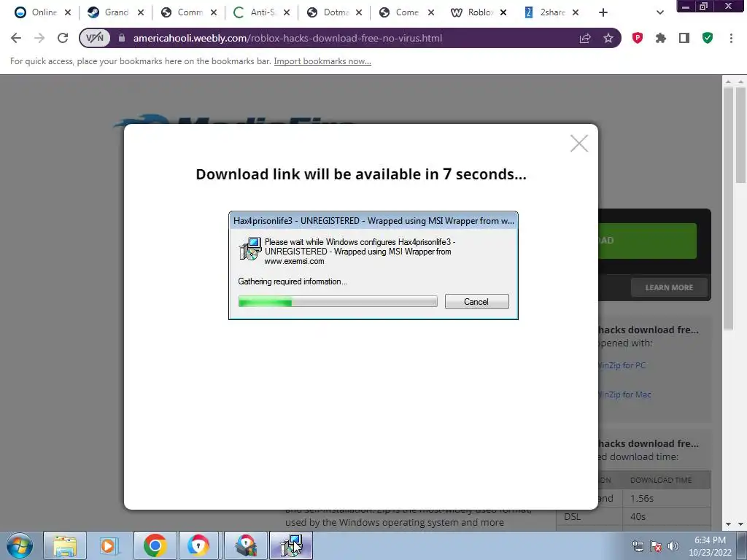The height and width of the screenshot is (560, 747).
Task: Click the Import bookmarks now link
Action: click(322, 61)
